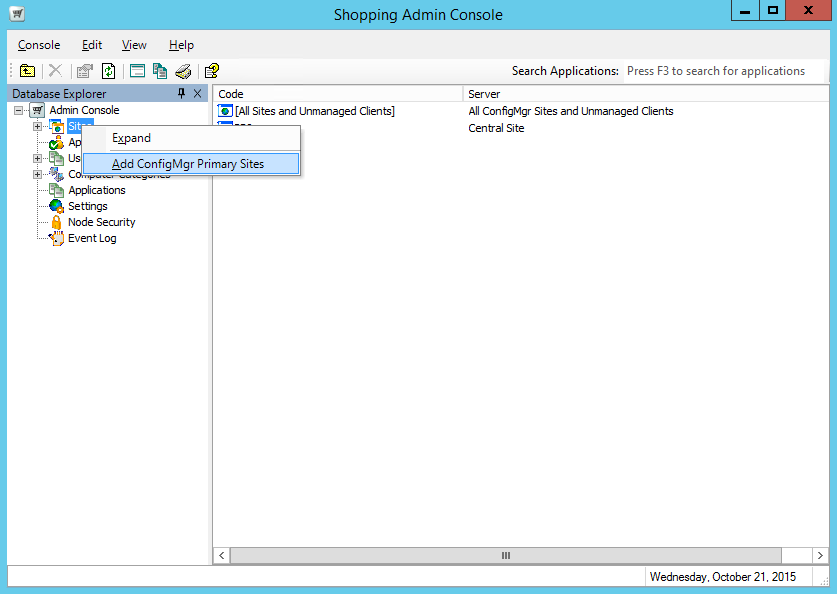Click the Refresh toolbar icon
837x594 pixels.
[108, 71]
